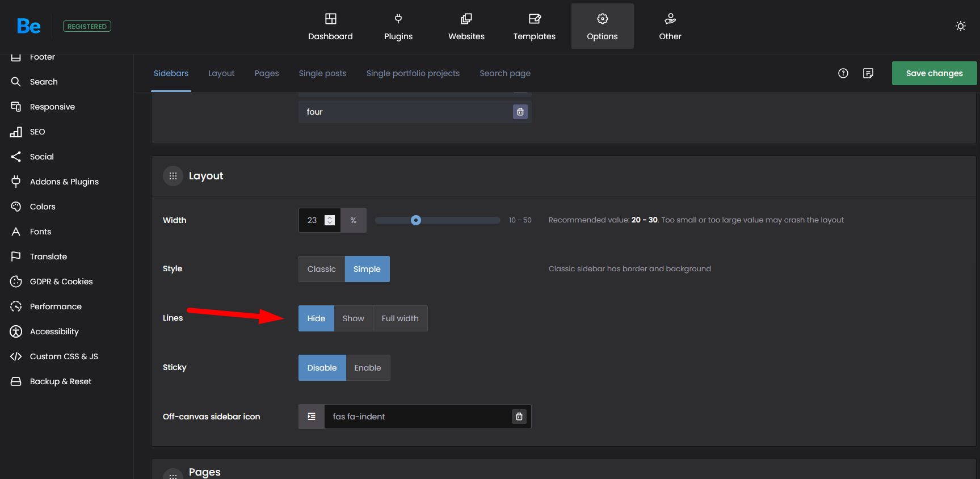980x479 pixels.
Task: Switch to the Pages tab
Action: (x=267, y=73)
